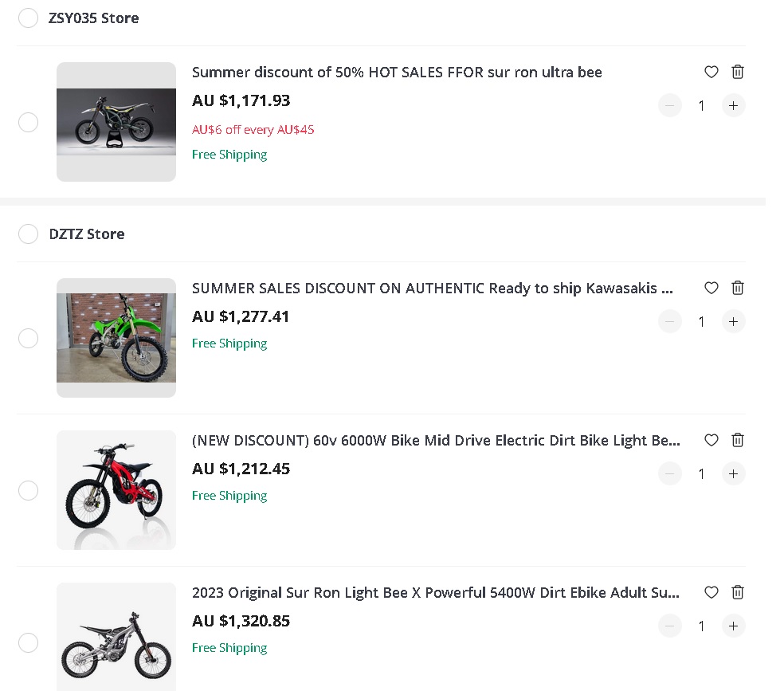Favorite the Kawasaki dirt bike listing

[711, 288]
